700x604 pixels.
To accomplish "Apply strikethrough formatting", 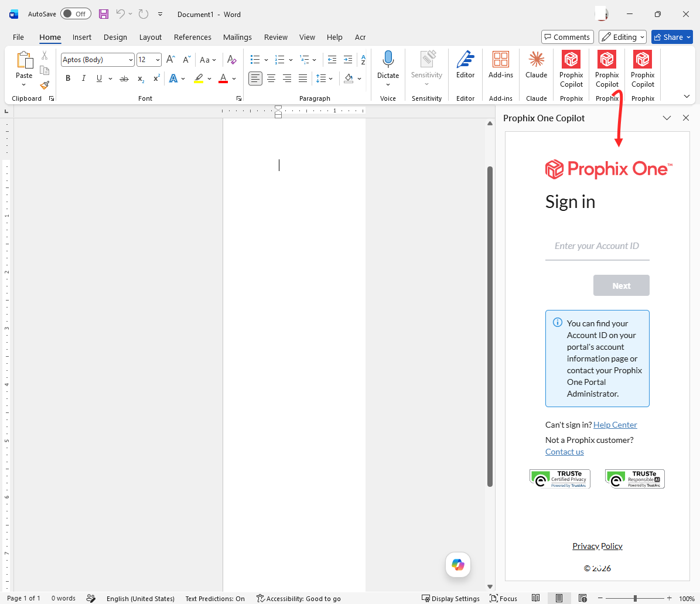I will click(x=124, y=79).
